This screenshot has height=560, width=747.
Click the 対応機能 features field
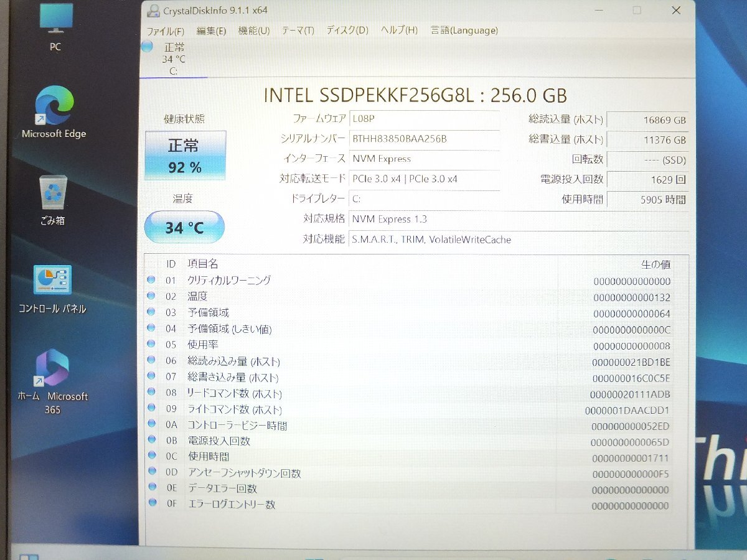click(519, 240)
